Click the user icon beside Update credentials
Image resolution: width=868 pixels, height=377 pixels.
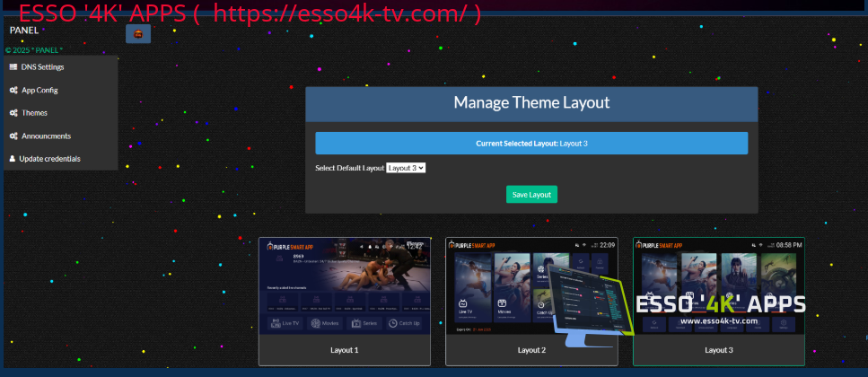point(13,159)
